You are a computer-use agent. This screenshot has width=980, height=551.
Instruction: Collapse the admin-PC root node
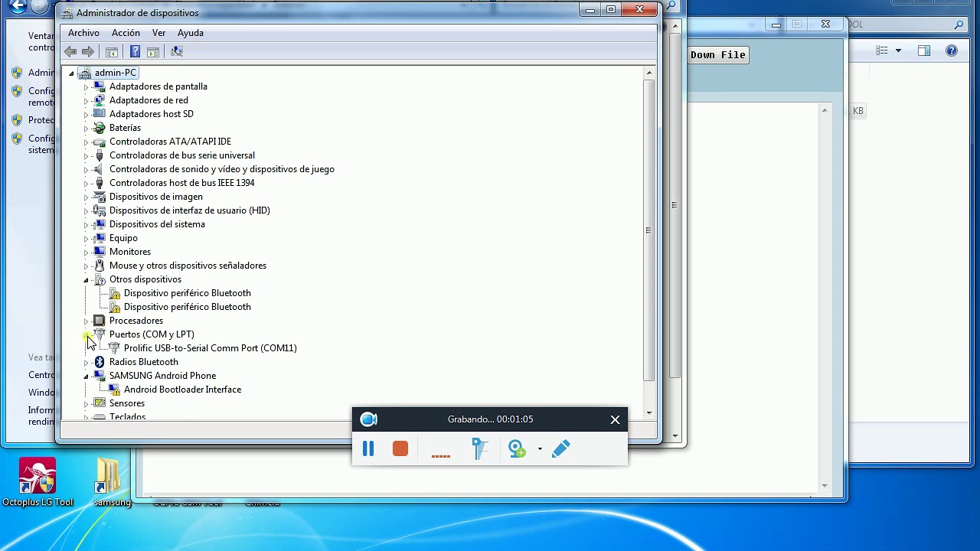tap(71, 73)
